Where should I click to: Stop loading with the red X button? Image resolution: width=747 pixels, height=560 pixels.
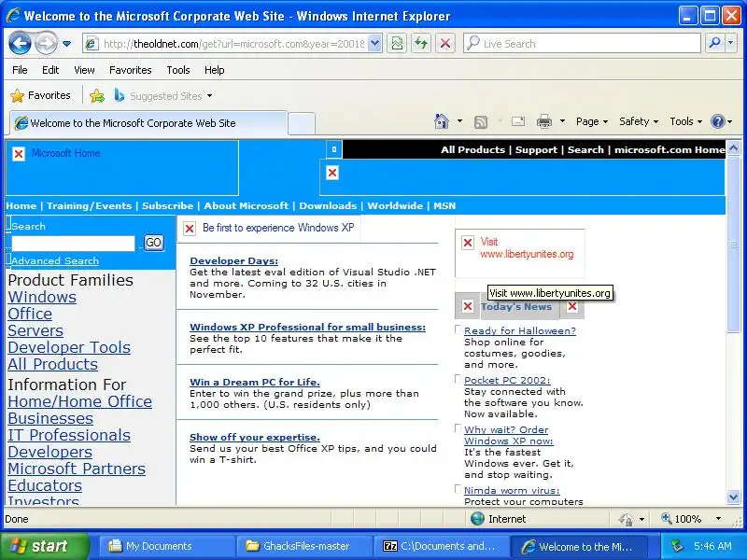[x=445, y=44]
